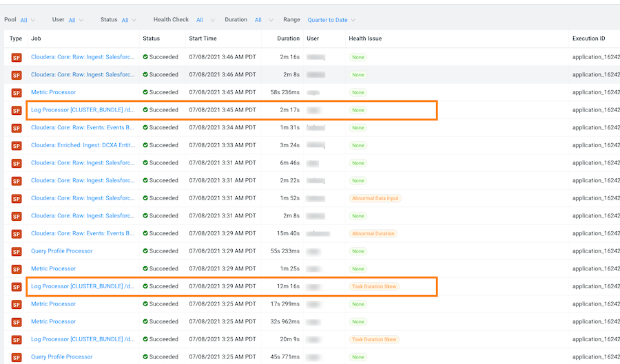Click the SP icon of the 45s Query Profile Processor
This screenshot has height=364, width=620.
pyautogui.click(x=16, y=357)
